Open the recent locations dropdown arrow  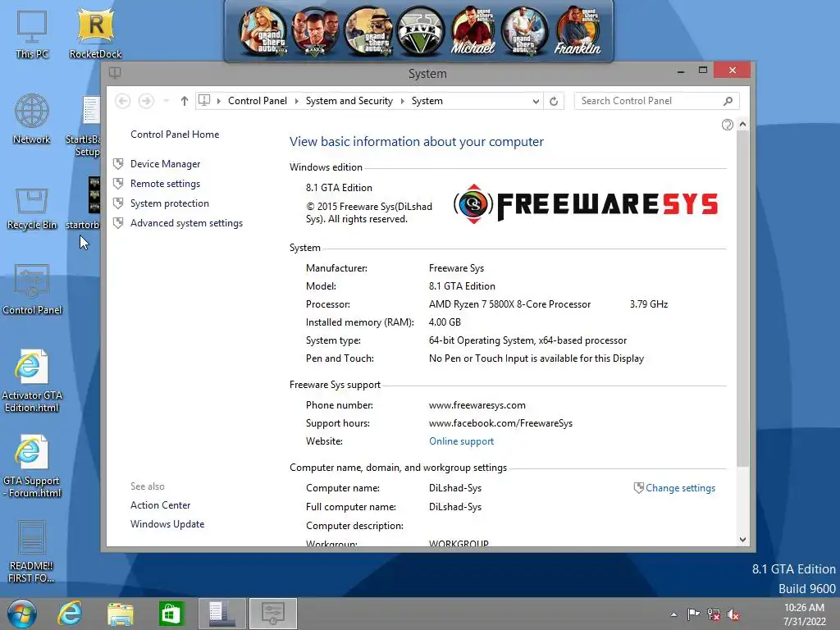[166, 101]
